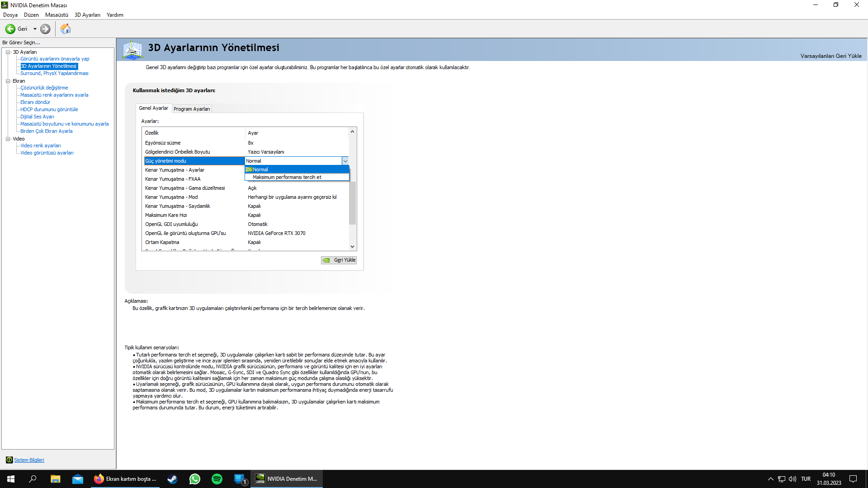
Task: Open Görüntü ayarlarını önayarla yap
Action: pyautogui.click(x=55, y=59)
